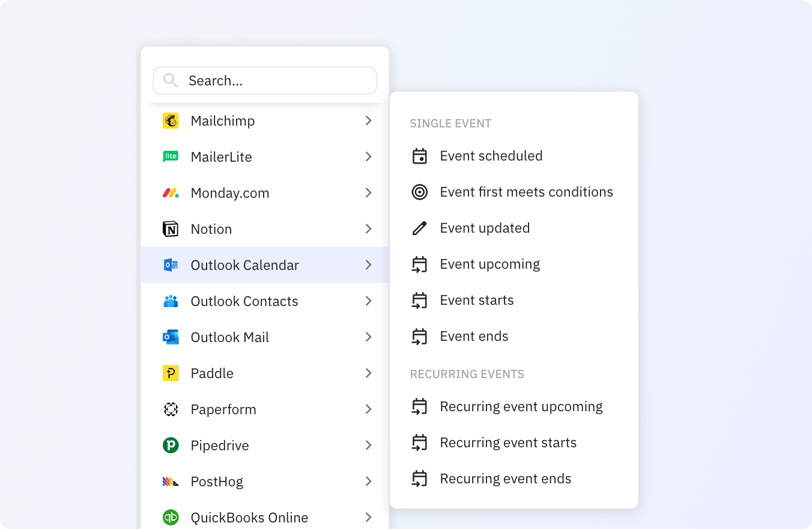Expand the Outlook Contacts submenu chevron

(x=369, y=301)
